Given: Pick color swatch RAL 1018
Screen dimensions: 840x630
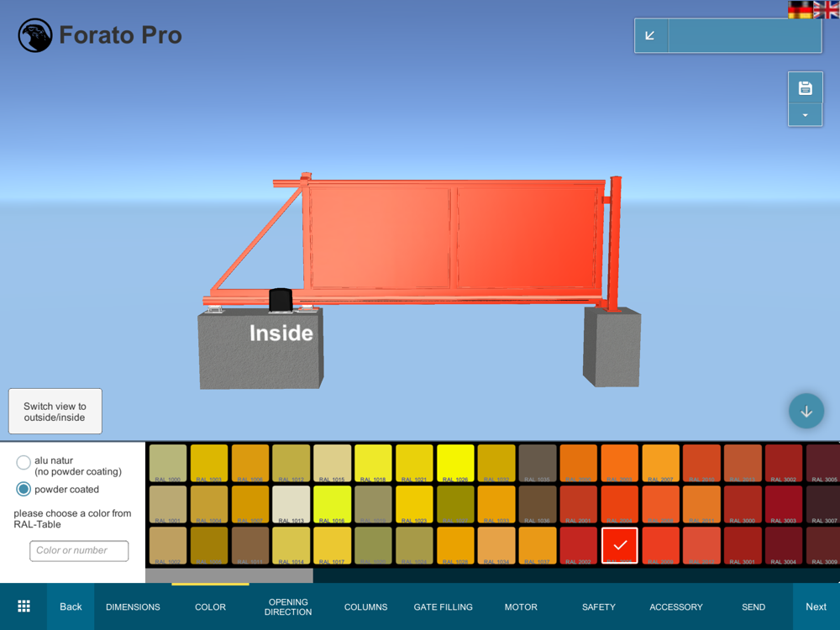Looking at the screenshot, I should tap(374, 463).
